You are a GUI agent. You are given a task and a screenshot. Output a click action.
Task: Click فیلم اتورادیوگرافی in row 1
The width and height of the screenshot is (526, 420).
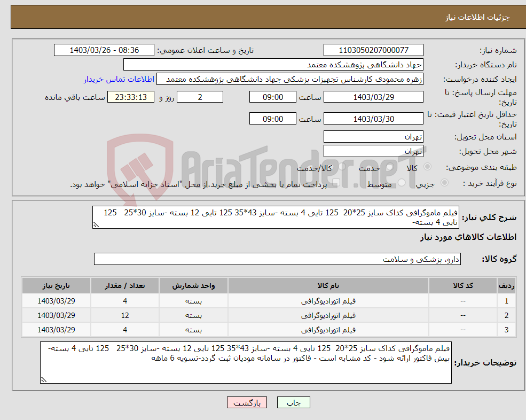coord(328,301)
